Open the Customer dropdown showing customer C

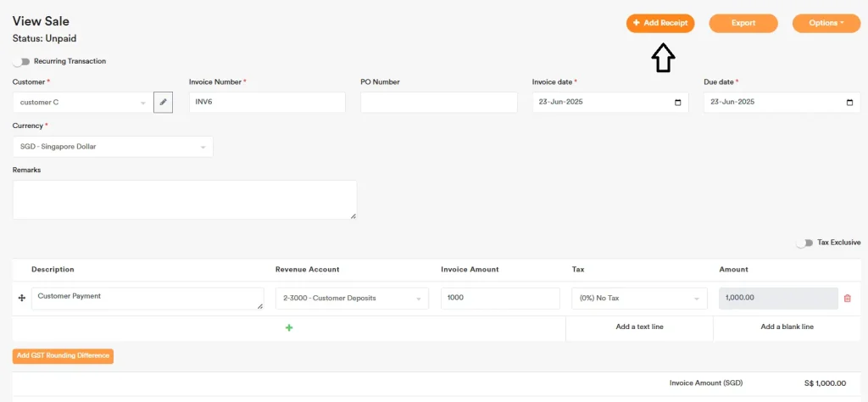pyautogui.click(x=82, y=103)
